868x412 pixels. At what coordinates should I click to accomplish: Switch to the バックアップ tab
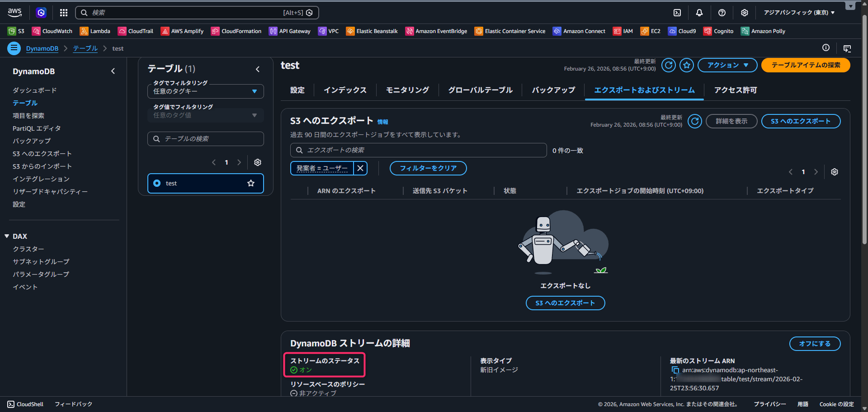(x=553, y=90)
